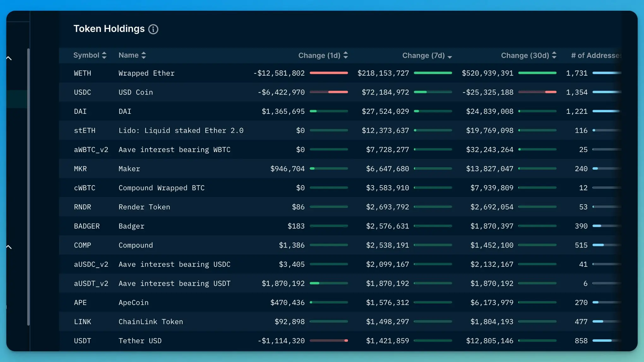Screen dimensions: 644x362
Task: Click the Token Holdings info icon
Action: [153, 29]
